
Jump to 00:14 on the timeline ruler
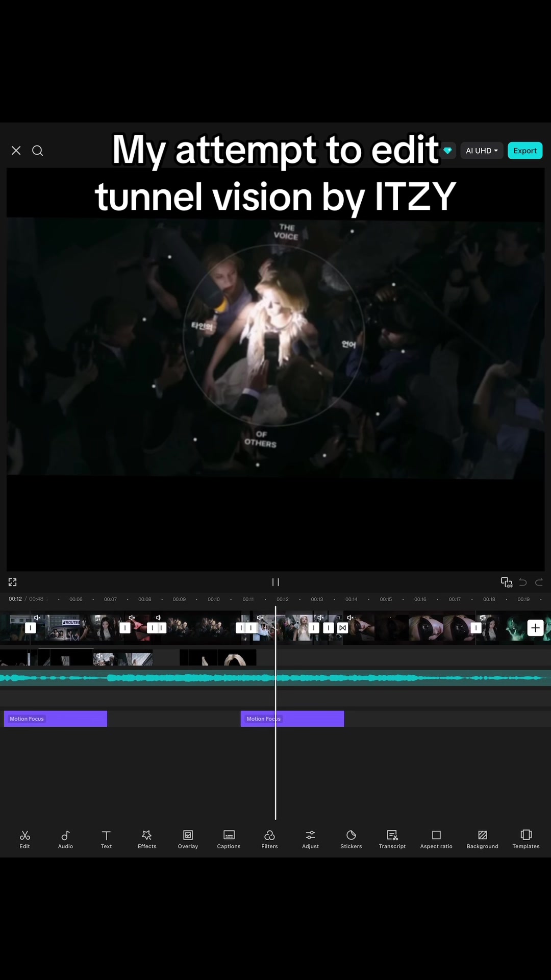352,599
